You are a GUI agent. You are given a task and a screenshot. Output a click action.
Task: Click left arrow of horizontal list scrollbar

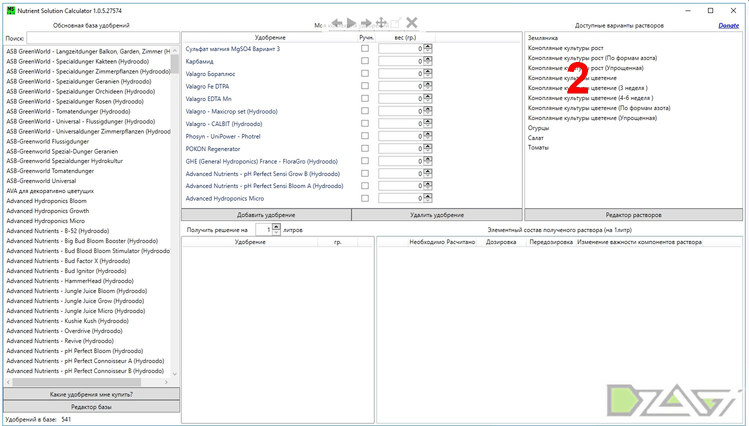click(x=9, y=382)
